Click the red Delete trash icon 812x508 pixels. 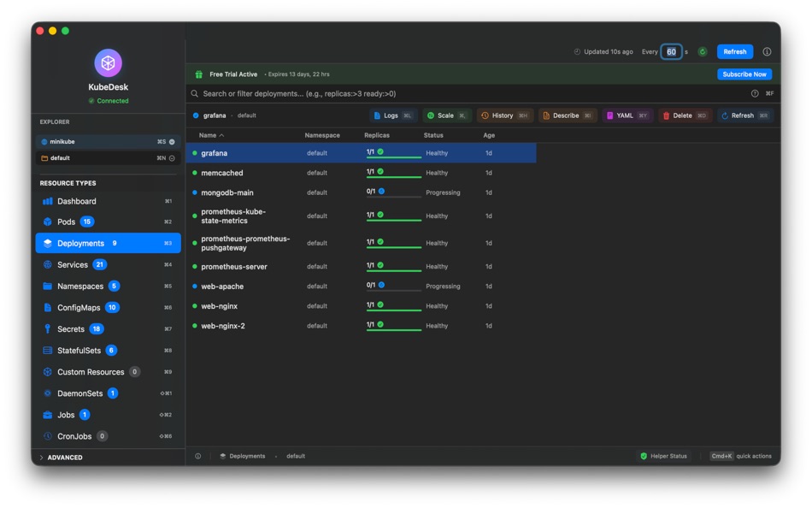[666, 115]
